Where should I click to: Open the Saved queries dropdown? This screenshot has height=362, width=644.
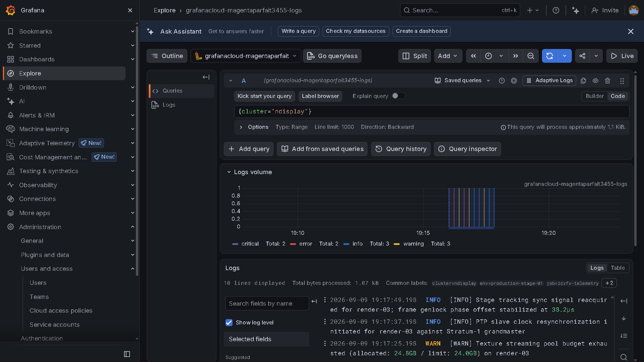tap(462, 81)
